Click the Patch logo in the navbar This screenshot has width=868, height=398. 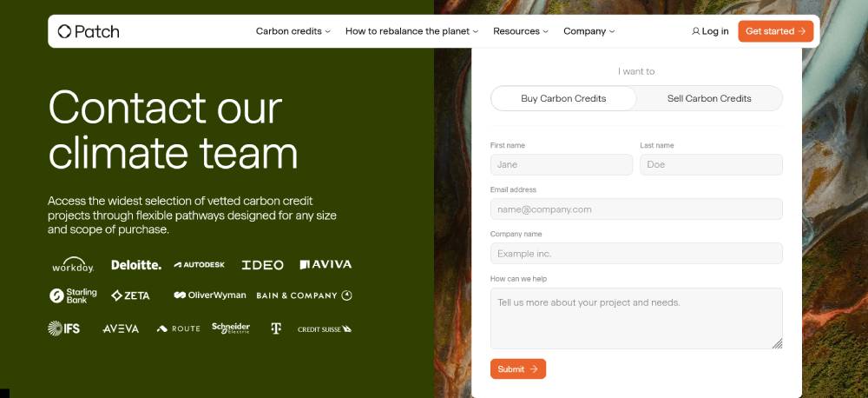(89, 31)
